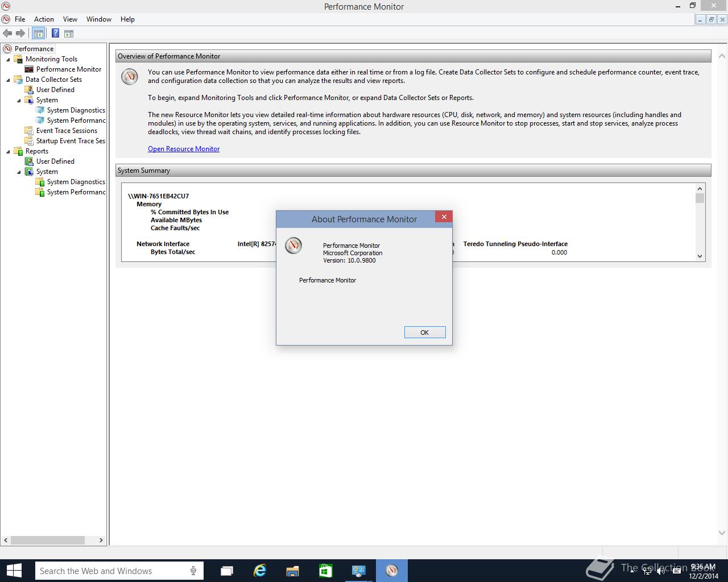Open Event Trace Sessions
728x582 pixels.
click(x=67, y=131)
